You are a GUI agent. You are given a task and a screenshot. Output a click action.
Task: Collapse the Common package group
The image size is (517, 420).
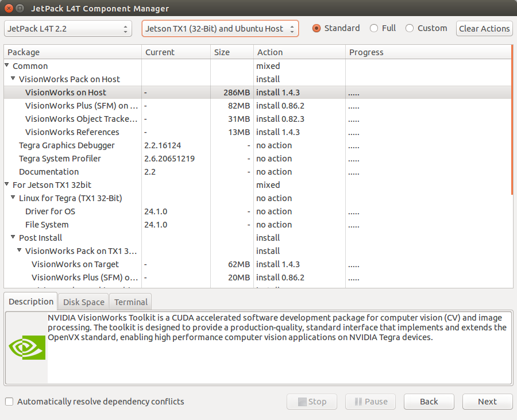(6, 65)
